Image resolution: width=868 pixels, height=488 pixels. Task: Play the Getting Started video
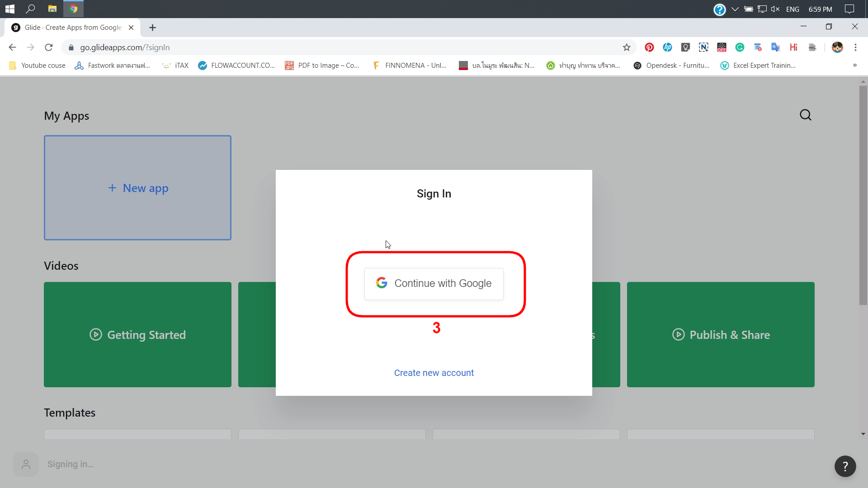137,334
